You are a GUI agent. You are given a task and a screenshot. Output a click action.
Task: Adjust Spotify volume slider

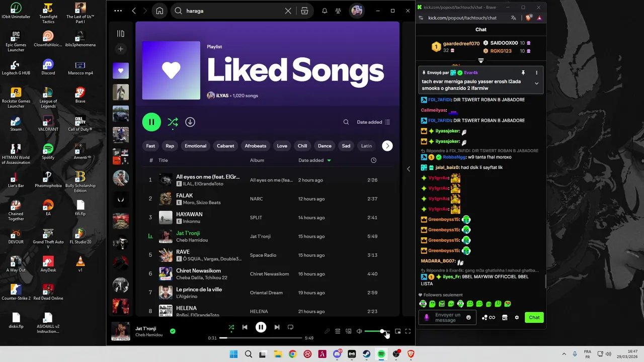click(x=377, y=331)
